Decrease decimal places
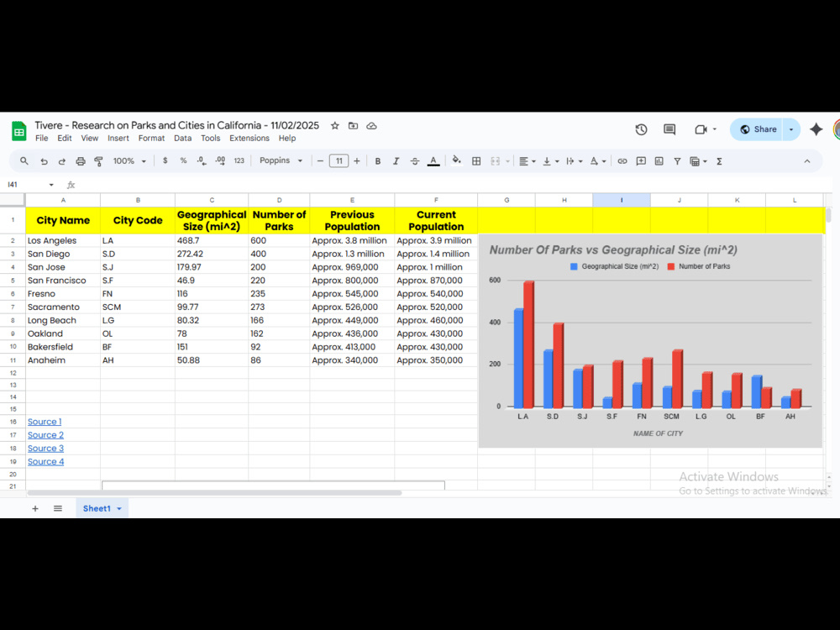 [202, 160]
